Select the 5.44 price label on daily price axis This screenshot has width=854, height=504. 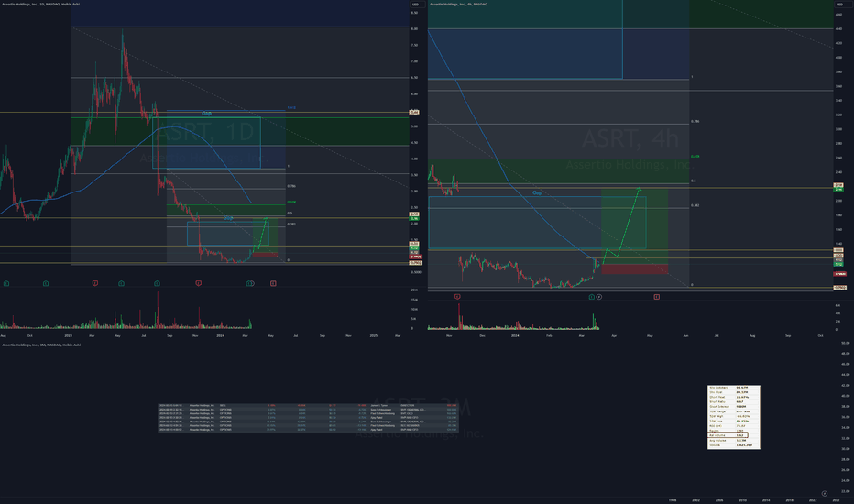(414, 112)
